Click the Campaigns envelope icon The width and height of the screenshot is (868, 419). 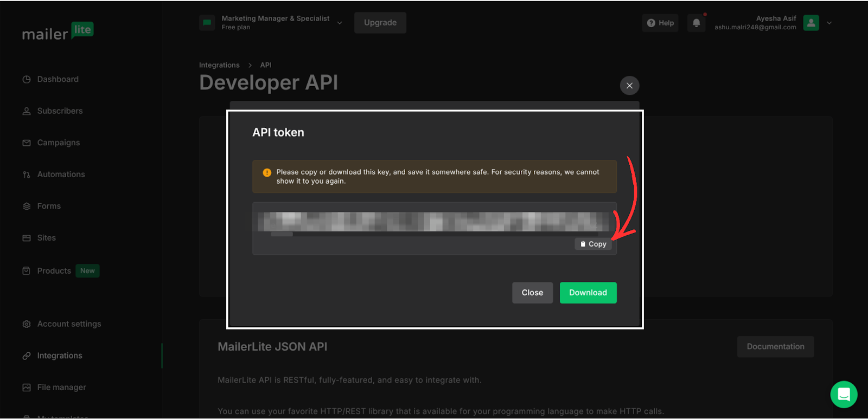(x=27, y=143)
